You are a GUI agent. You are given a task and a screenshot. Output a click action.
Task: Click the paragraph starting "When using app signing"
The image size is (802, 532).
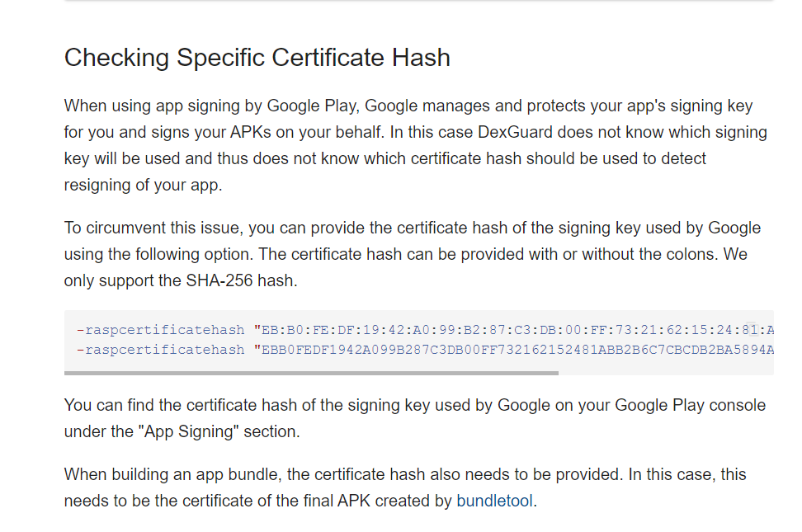point(415,145)
